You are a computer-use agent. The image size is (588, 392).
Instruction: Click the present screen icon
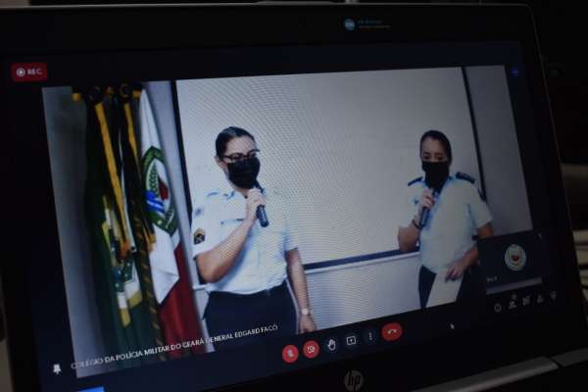351,340
